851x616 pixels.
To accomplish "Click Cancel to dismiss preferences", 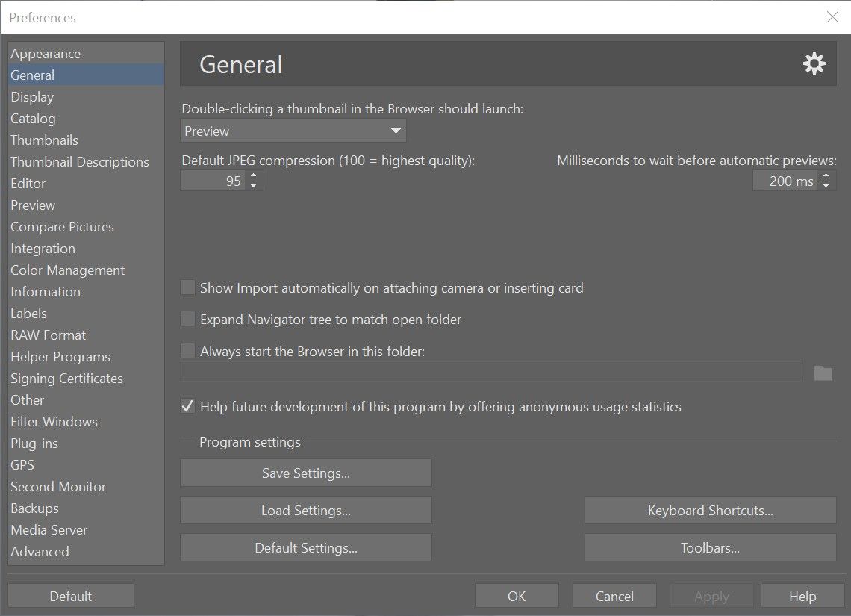I will pos(614,596).
